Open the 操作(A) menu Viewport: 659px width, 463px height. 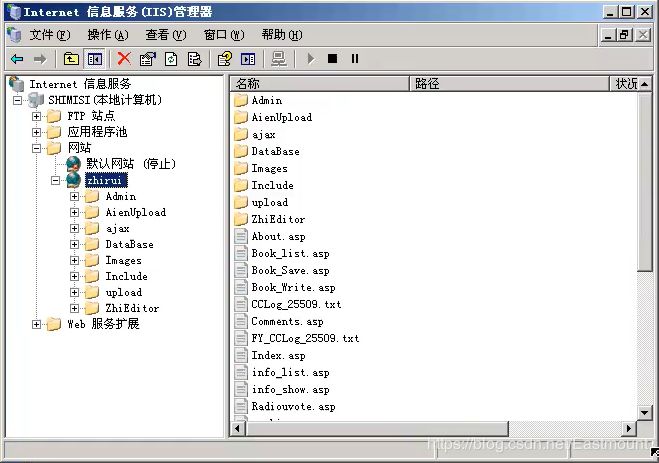coord(108,35)
